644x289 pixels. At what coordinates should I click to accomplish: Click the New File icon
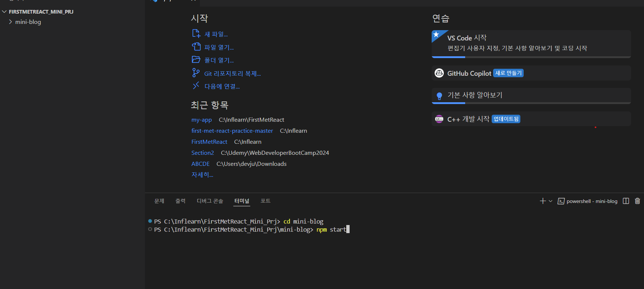click(x=196, y=34)
